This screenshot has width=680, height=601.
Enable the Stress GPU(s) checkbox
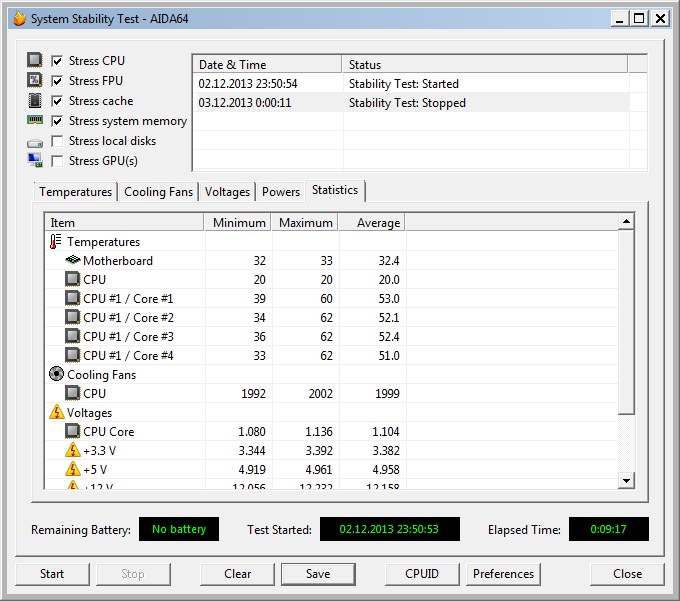pyautogui.click(x=57, y=161)
